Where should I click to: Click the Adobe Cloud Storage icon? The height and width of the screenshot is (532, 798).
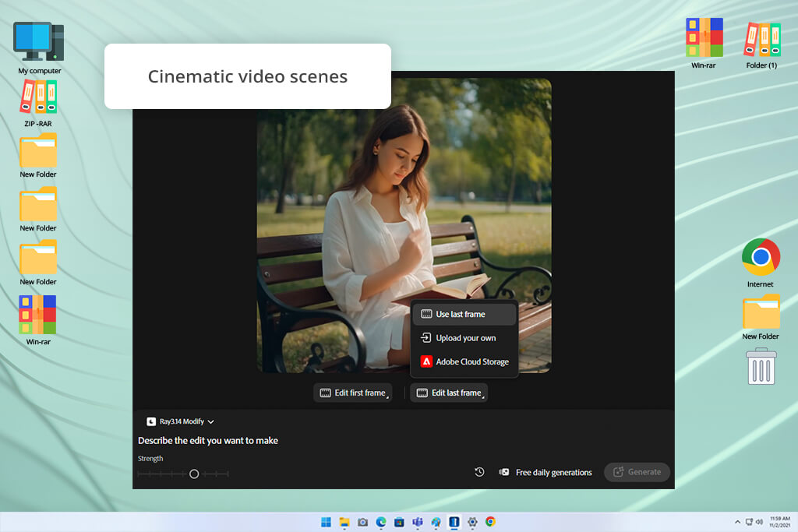click(x=426, y=361)
